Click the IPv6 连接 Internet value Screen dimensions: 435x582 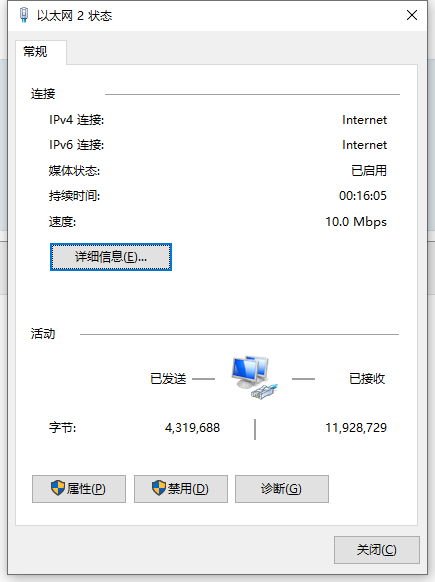pyautogui.click(x=364, y=145)
